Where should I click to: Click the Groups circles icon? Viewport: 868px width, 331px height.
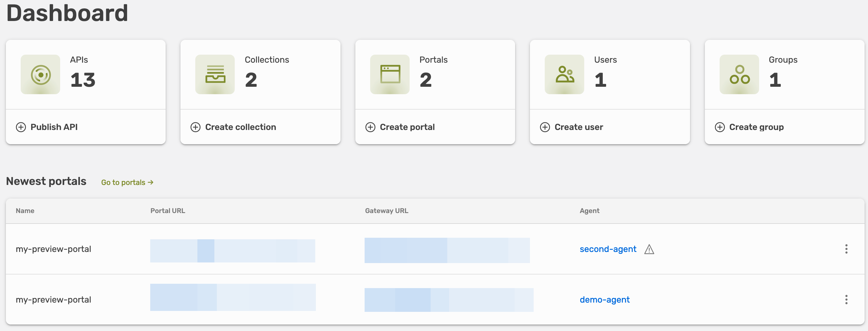739,75
